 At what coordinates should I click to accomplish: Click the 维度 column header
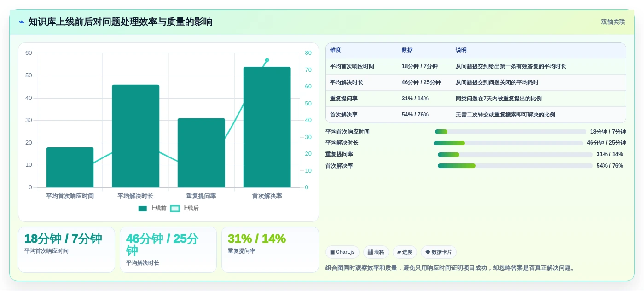tap(336, 50)
